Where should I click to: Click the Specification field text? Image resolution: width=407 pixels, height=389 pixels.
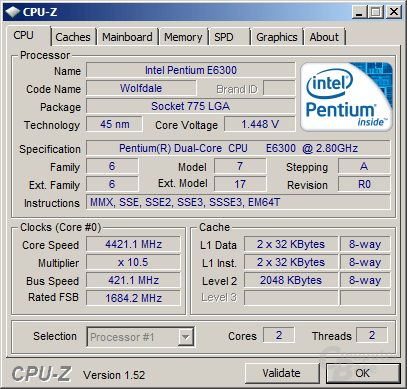point(238,148)
